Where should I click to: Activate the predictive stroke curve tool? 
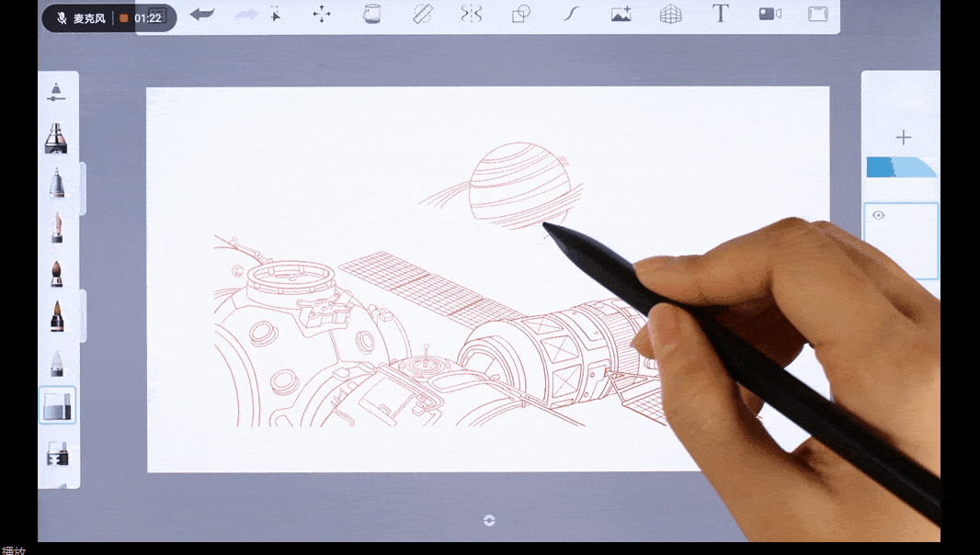tap(571, 14)
